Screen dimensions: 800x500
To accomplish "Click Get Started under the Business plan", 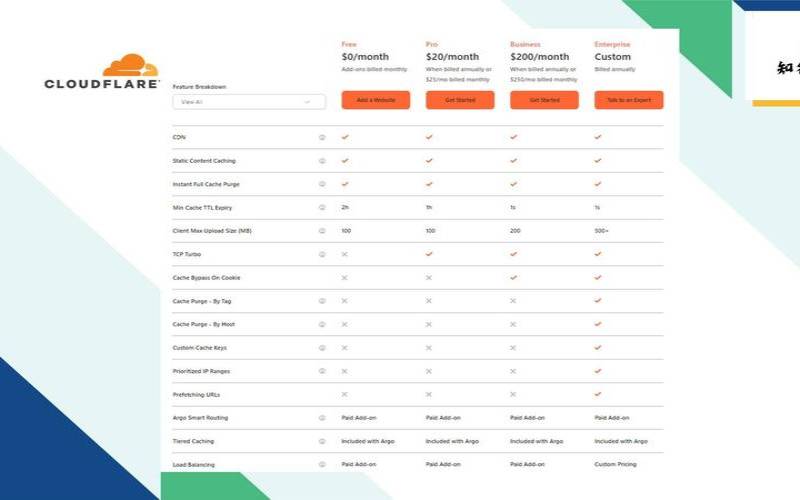I will (x=544, y=100).
